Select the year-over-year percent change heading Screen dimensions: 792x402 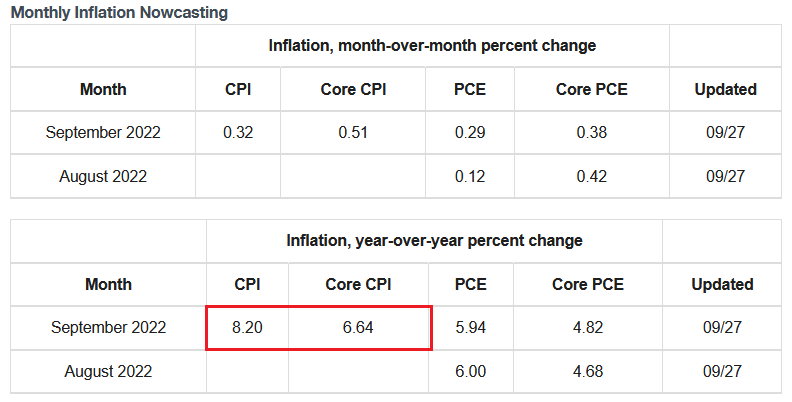(x=434, y=241)
